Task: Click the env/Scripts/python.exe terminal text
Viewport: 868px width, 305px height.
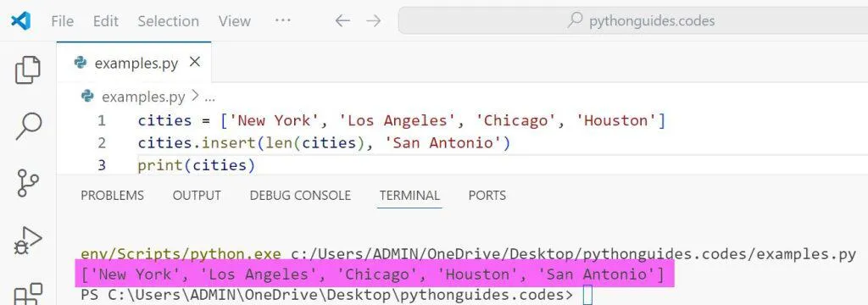Action: (x=181, y=254)
